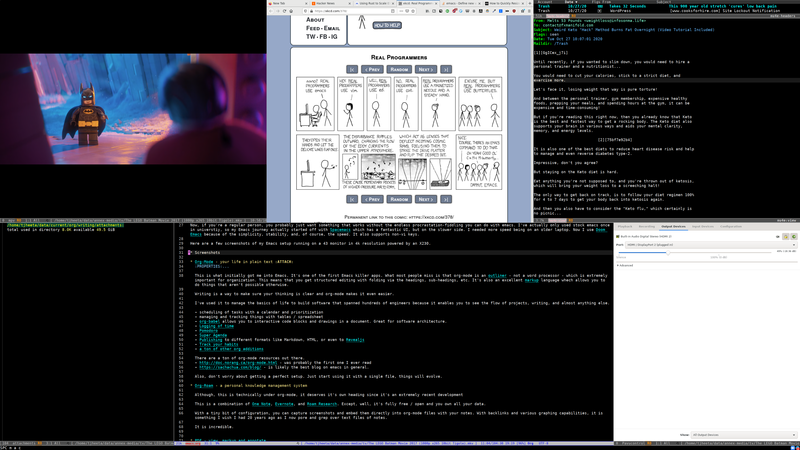Click the Firefox URL address field
Screen dimensions: 800x450
point(357,11)
